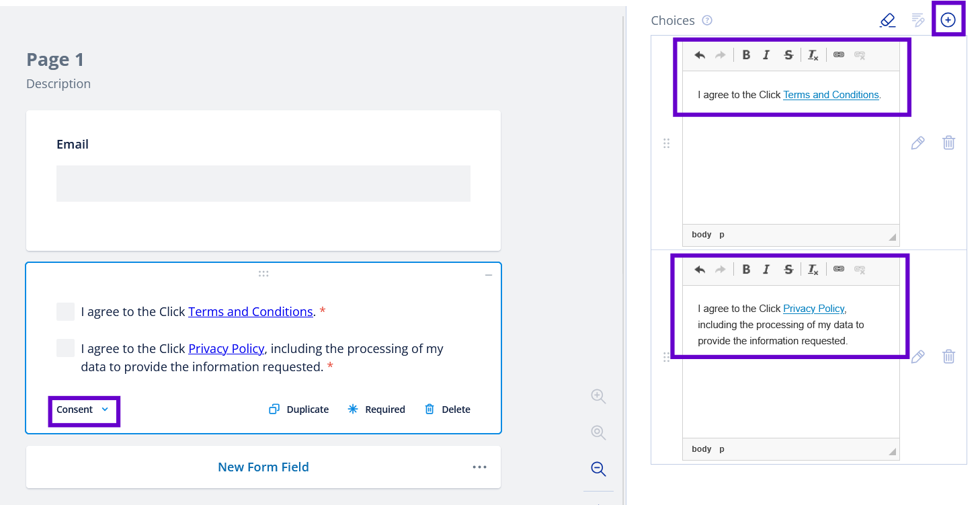Zoom out on the form canvas
Image resolution: width=980 pixels, height=505 pixels.
598,469
